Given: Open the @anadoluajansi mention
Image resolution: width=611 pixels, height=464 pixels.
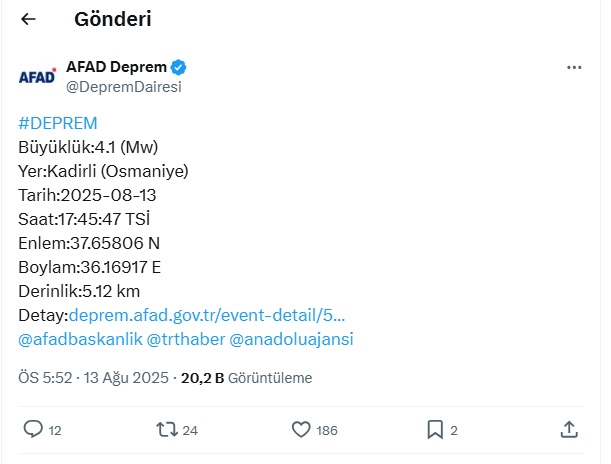Looking at the screenshot, I should (x=291, y=339).
